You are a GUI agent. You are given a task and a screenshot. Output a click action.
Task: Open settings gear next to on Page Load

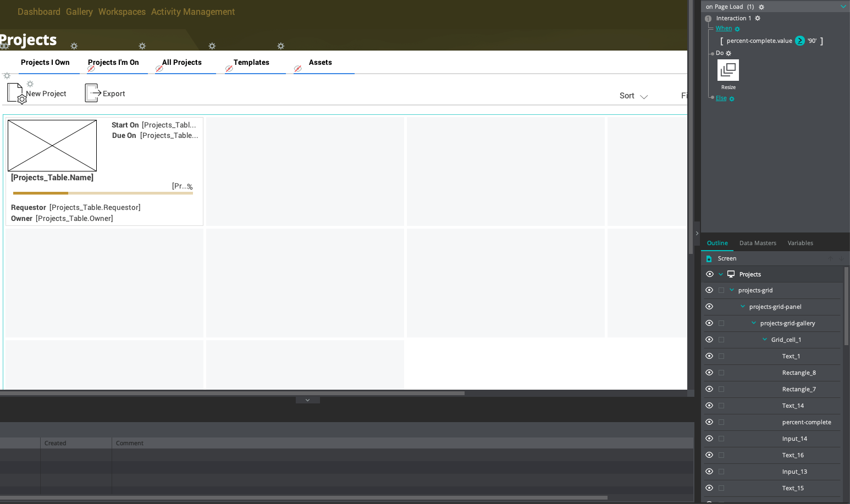pos(761,7)
